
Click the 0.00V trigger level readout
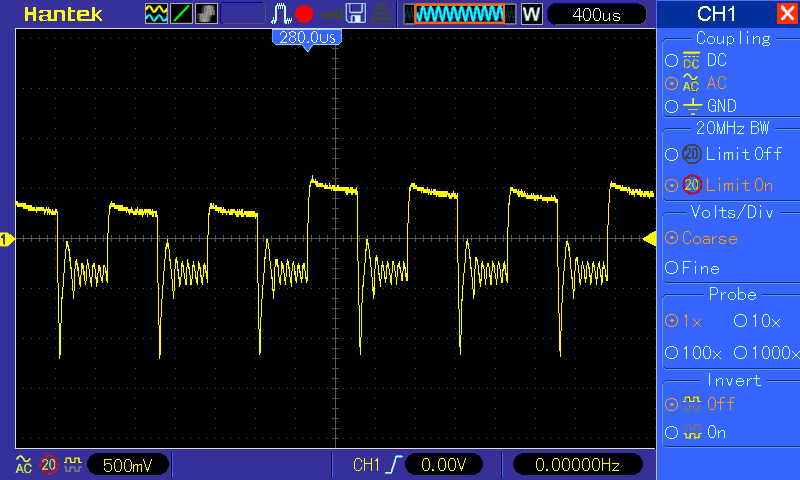point(443,465)
